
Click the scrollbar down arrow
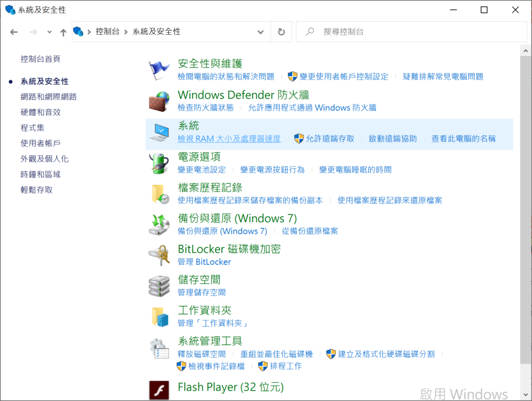point(526,395)
